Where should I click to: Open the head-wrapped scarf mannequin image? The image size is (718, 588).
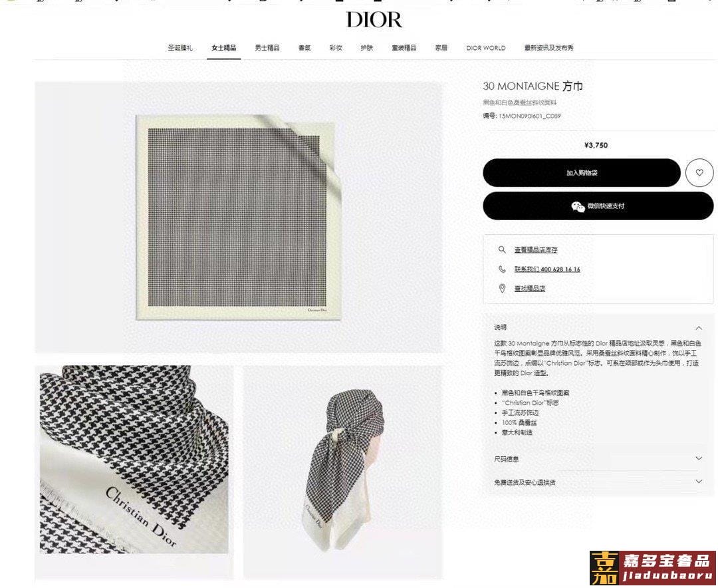(x=343, y=471)
